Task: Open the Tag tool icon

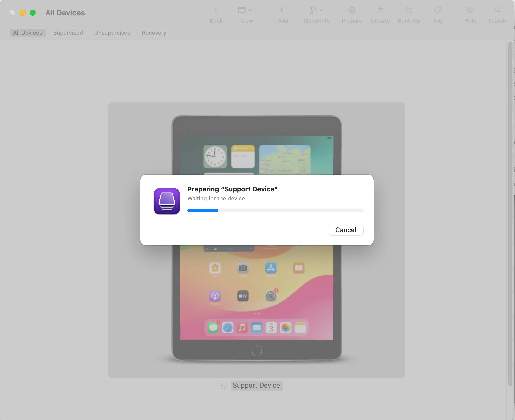Action: point(438,10)
